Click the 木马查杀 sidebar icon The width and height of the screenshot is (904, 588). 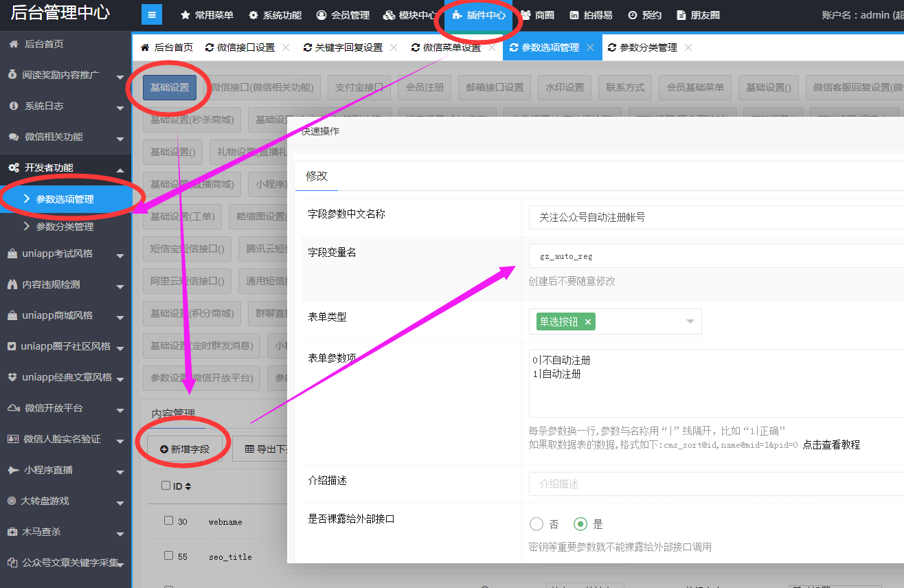pos(12,532)
